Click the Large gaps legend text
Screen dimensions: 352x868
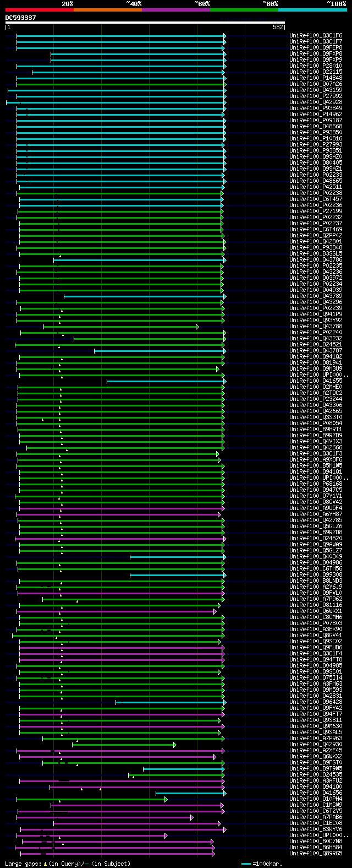coord(68,864)
